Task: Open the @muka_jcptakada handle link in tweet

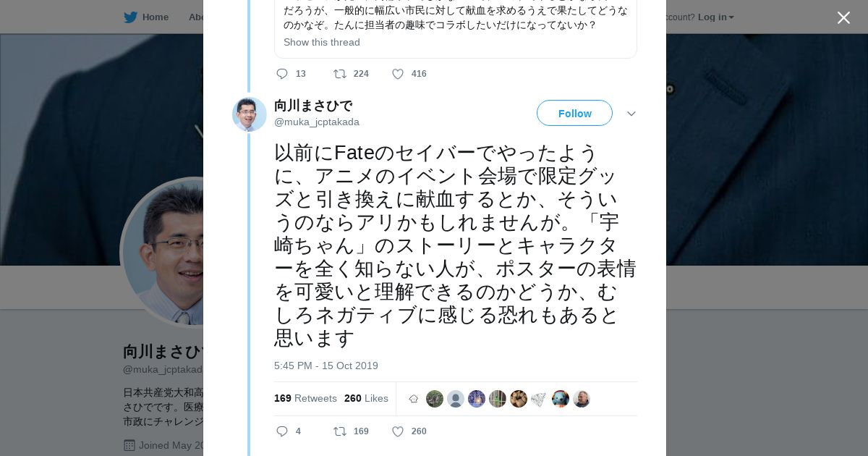Action: coord(317,122)
